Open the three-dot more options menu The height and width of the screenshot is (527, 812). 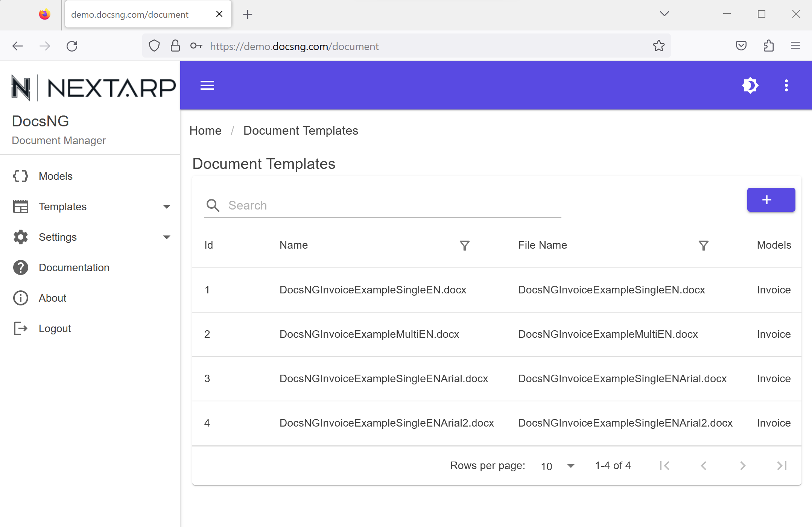click(786, 85)
